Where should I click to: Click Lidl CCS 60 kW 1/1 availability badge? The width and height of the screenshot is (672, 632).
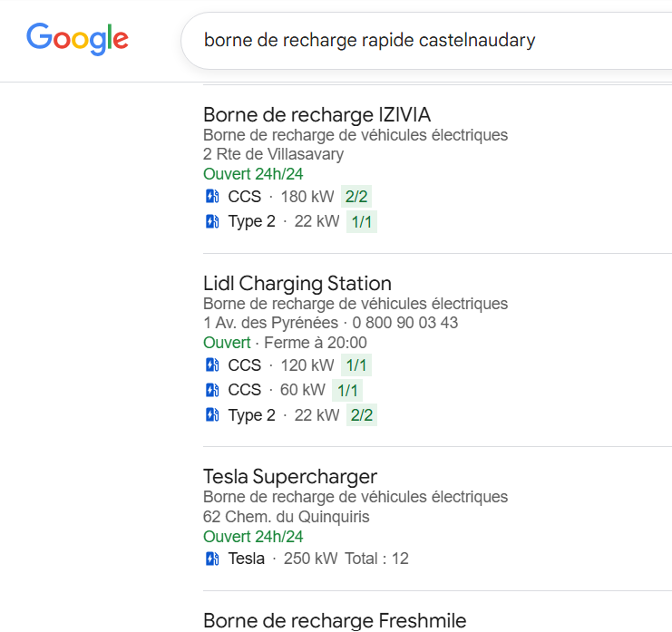(x=347, y=390)
